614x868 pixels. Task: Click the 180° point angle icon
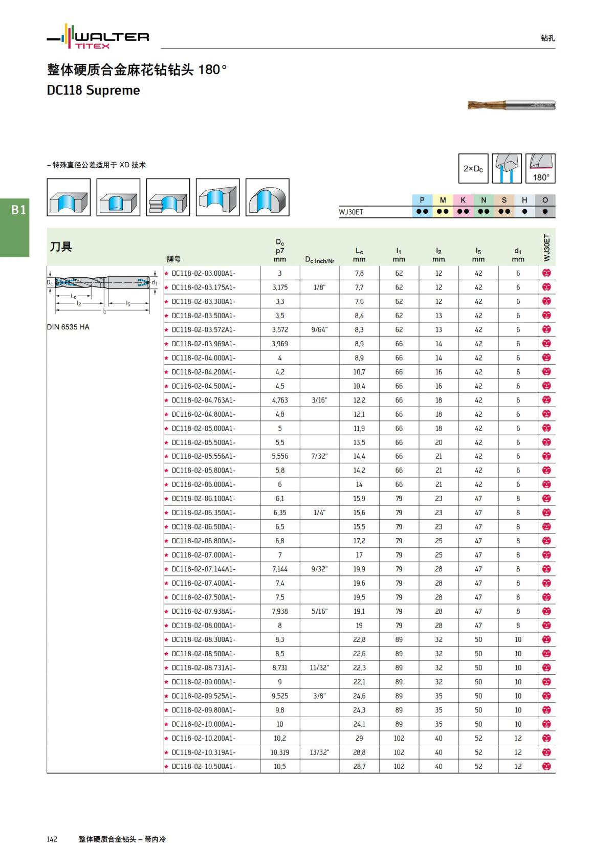tap(540, 169)
